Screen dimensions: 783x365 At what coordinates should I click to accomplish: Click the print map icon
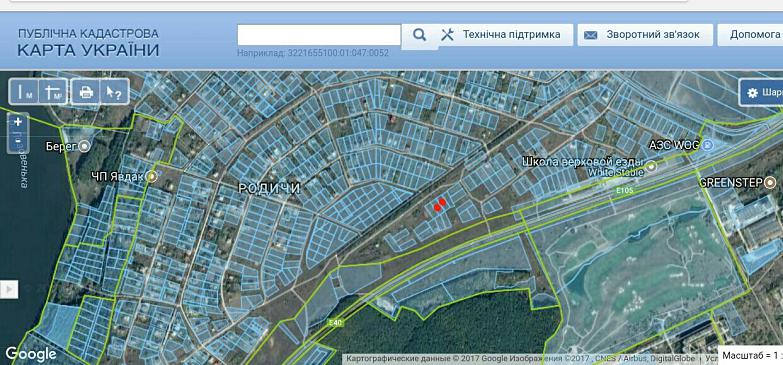[x=86, y=92]
